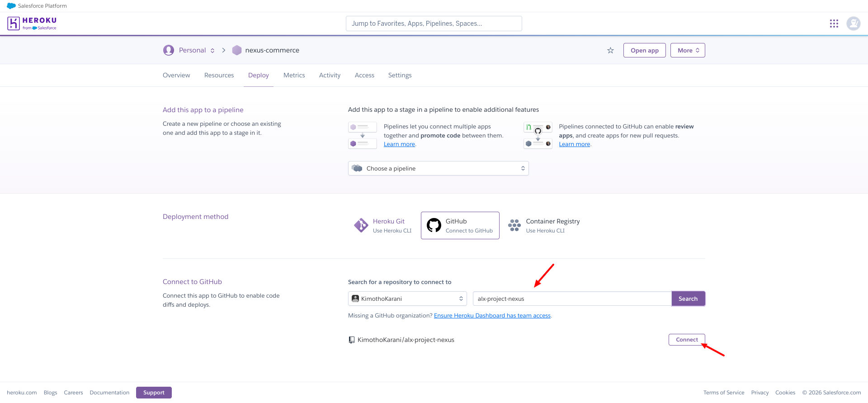Select GitHub deployment method
The width and height of the screenshot is (868, 403).
click(x=460, y=225)
